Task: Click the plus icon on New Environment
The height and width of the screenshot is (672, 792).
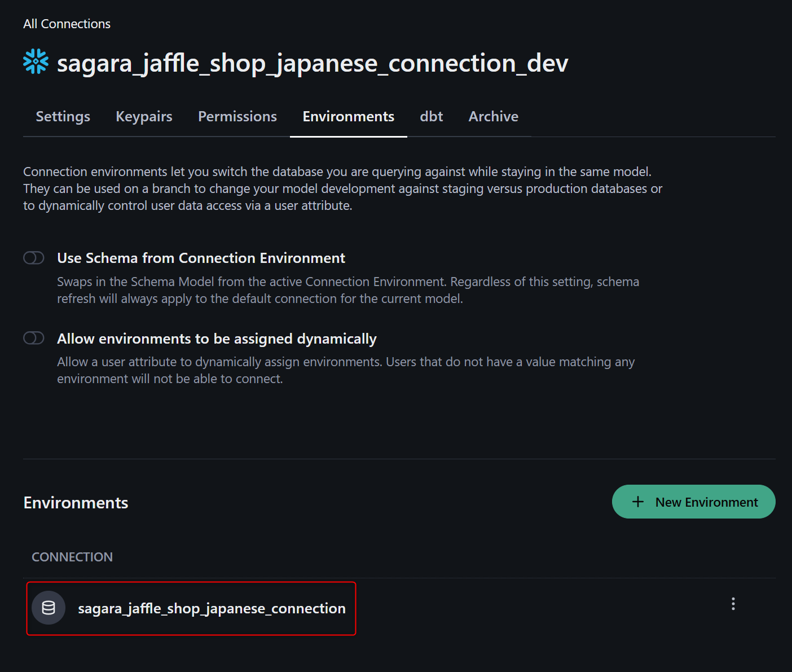Action: point(638,502)
